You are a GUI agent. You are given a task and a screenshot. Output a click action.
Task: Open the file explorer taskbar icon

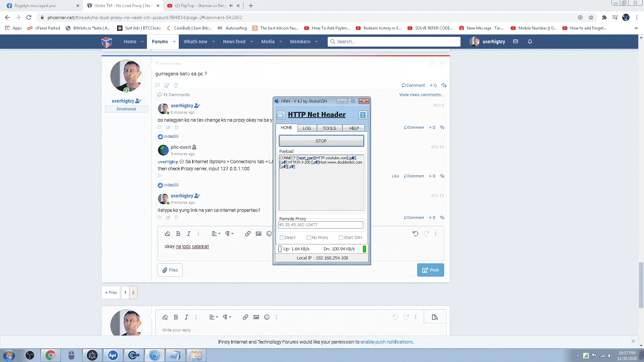pos(196,355)
